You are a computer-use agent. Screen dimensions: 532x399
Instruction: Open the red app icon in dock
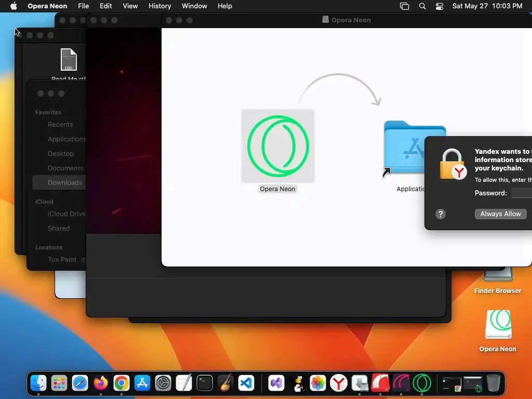click(x=380, y=383)
